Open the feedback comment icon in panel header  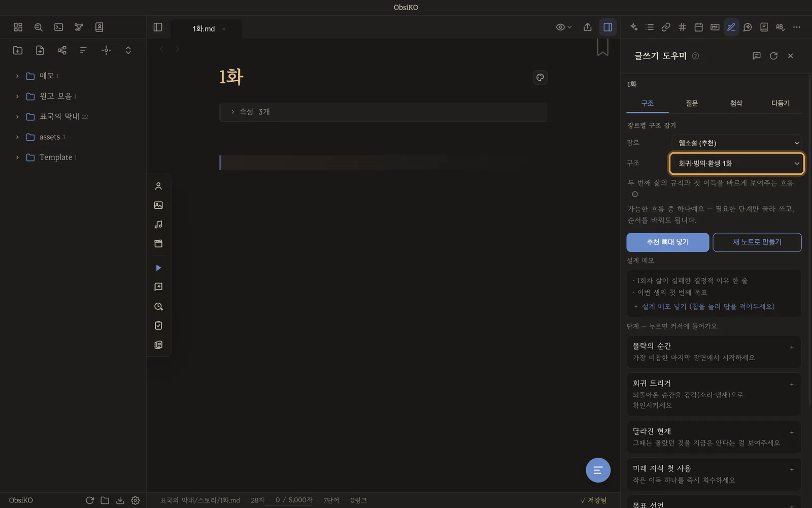click(756, 56)
